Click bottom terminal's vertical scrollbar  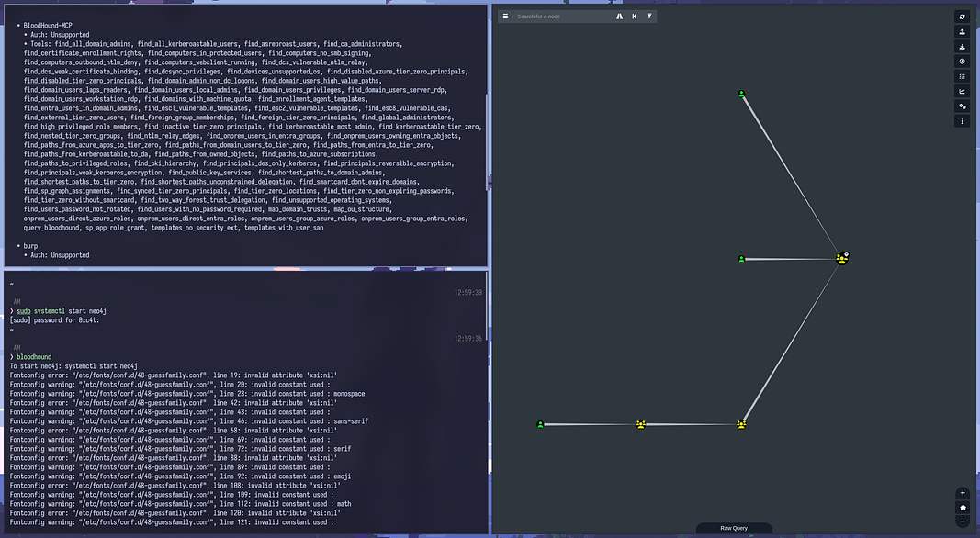pyautogui.click(x=486, y=306)
